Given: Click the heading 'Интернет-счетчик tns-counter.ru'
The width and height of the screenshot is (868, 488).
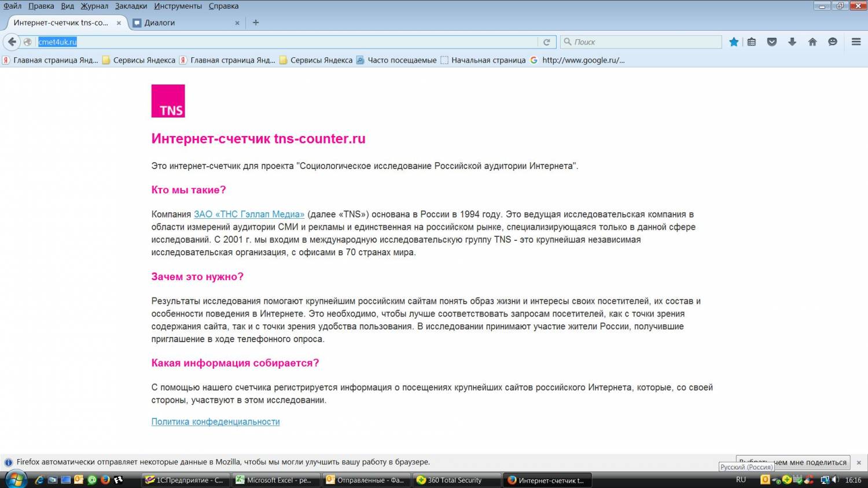Looking at the screenshot, I should point(259,139).
